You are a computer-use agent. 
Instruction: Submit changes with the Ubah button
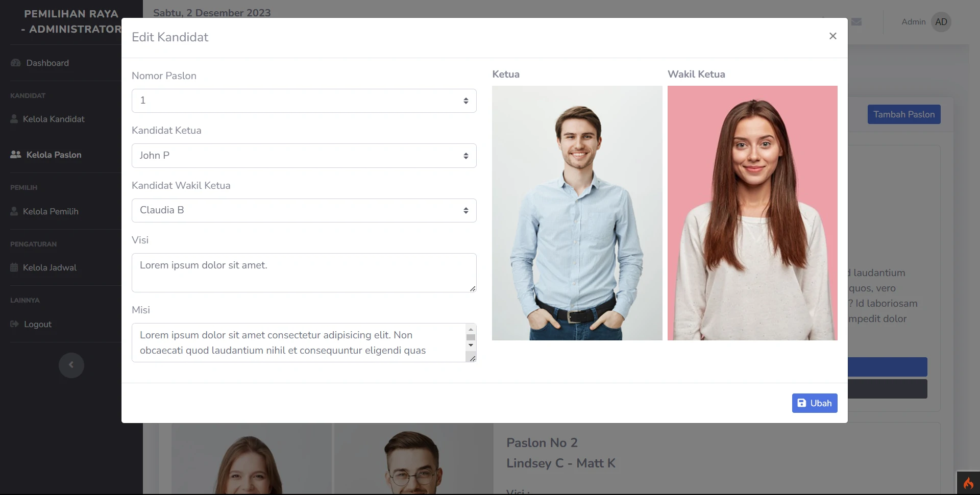(815, 403)
